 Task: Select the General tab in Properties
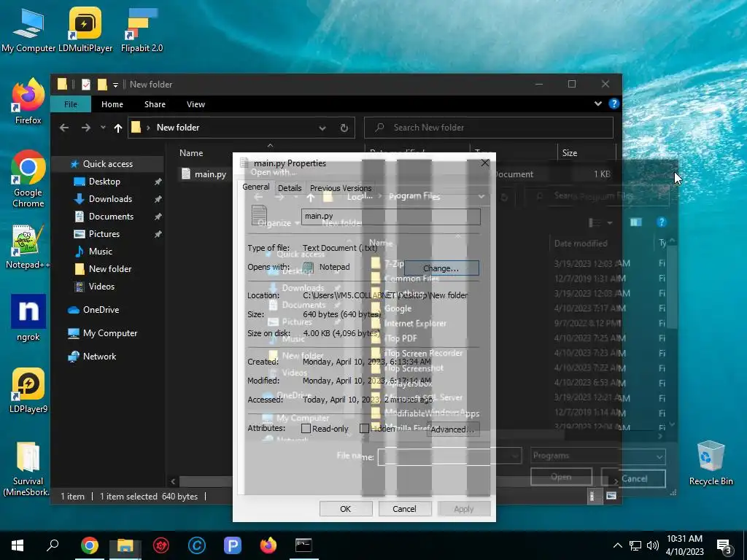click(256, 187)
